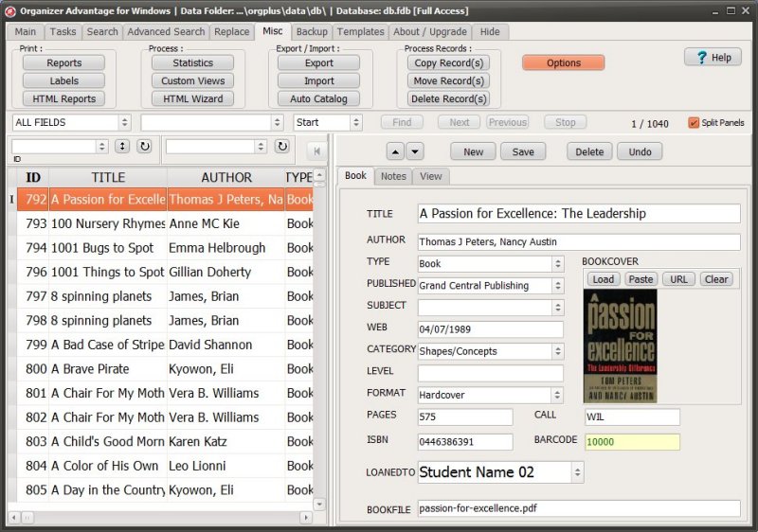This screenshot has width=758, height=532.
Task: Open the Replace tab
Action: coord(232,32)
